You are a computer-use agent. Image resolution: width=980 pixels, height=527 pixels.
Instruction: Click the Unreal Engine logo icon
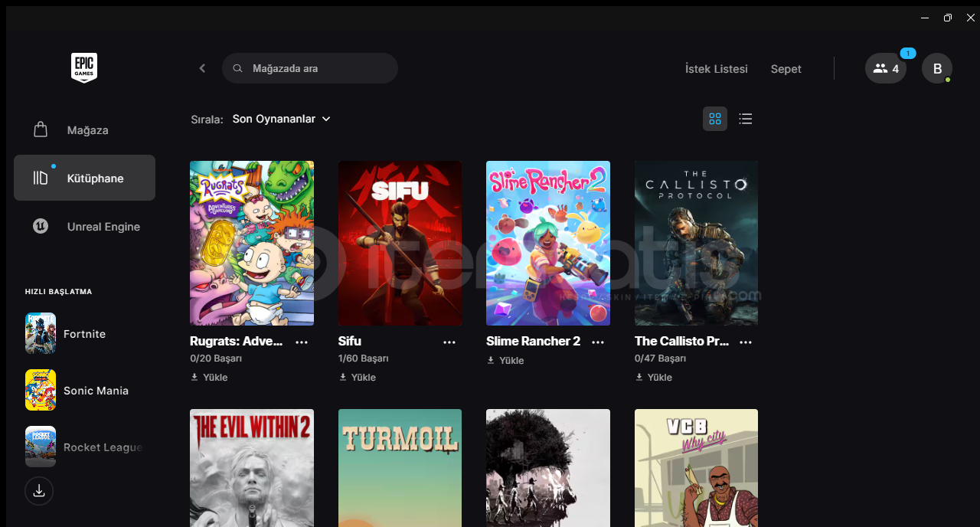coord(41,226)
